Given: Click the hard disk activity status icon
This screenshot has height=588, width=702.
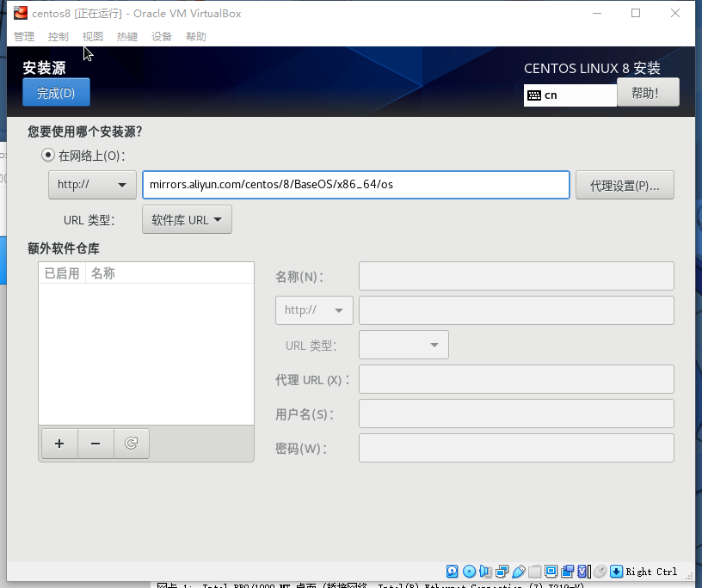Looking at the screenshot, I should tap(453, 572).
